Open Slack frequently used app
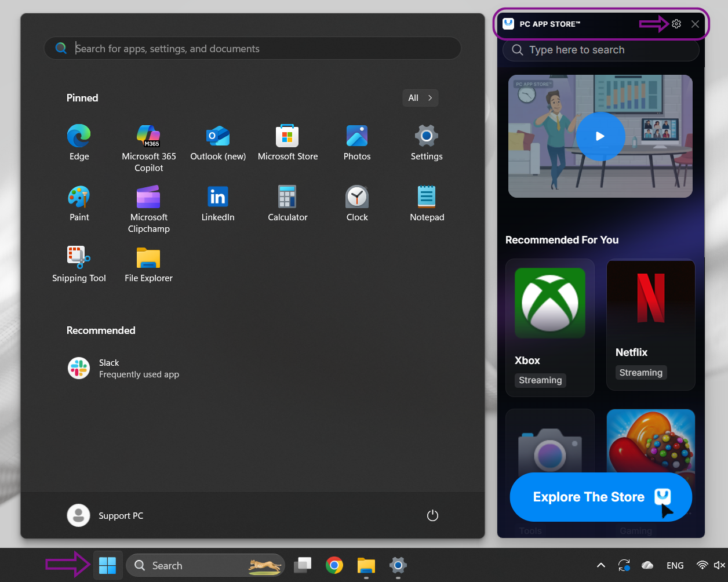This screenshot has width=728, height=582. pos(123,368)
